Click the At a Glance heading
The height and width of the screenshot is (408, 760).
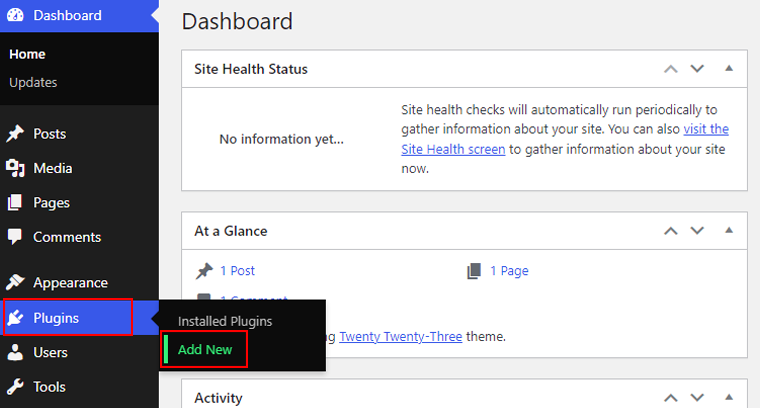pyautogui.click(x=231, y=231)
